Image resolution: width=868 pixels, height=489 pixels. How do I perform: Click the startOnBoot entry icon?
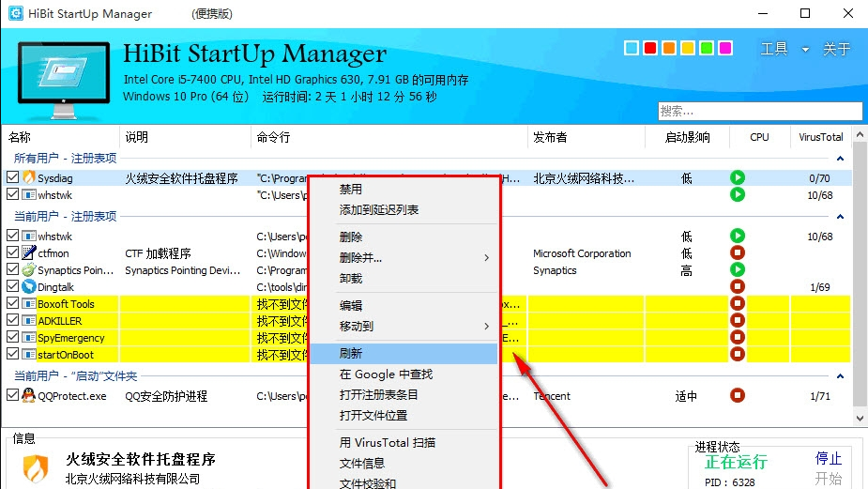click(x=29, y=355)
